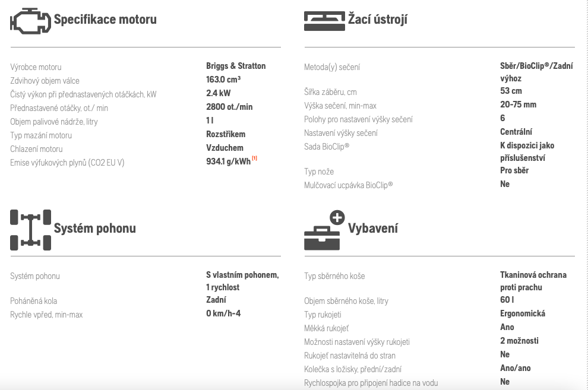Click the Šířka záběru, cm label
This screenshot has width=588, height=390.
point(330,92)
